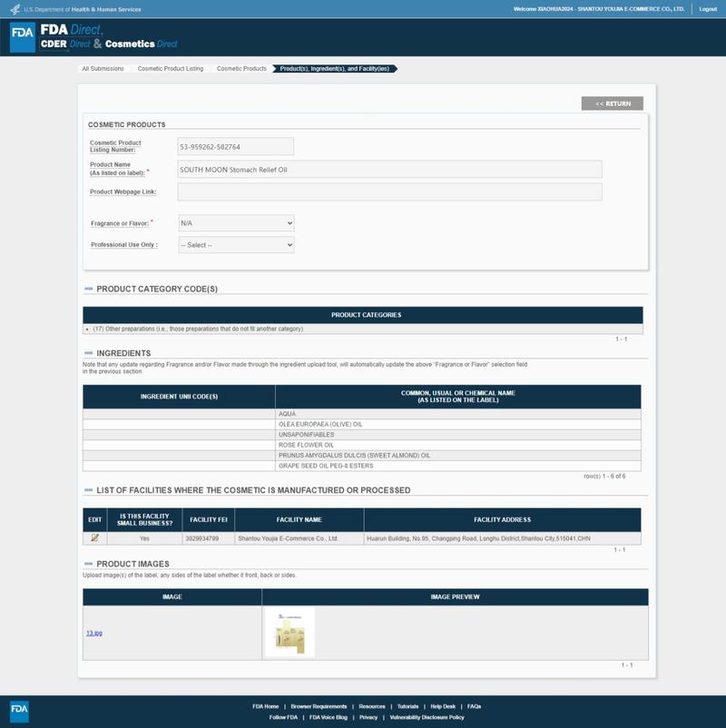This screenshot has height=728, width=726.
Task: Go to All Submissions breadcrumb
Action: tap(103, 69)
